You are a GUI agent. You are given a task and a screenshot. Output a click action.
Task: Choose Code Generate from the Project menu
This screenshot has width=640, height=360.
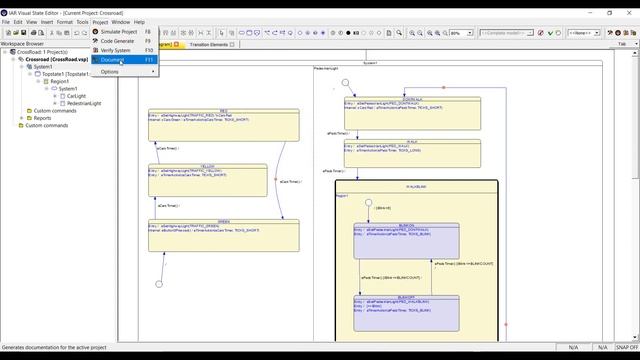(x=124, y=41)
